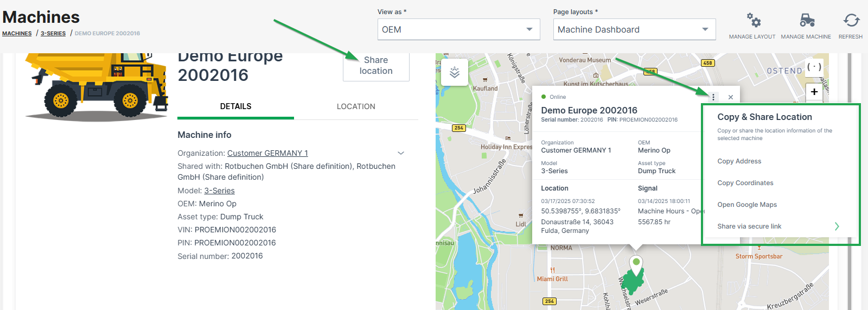Close the machine info popup
Screen dimensions: 868x310
[731, 97]
